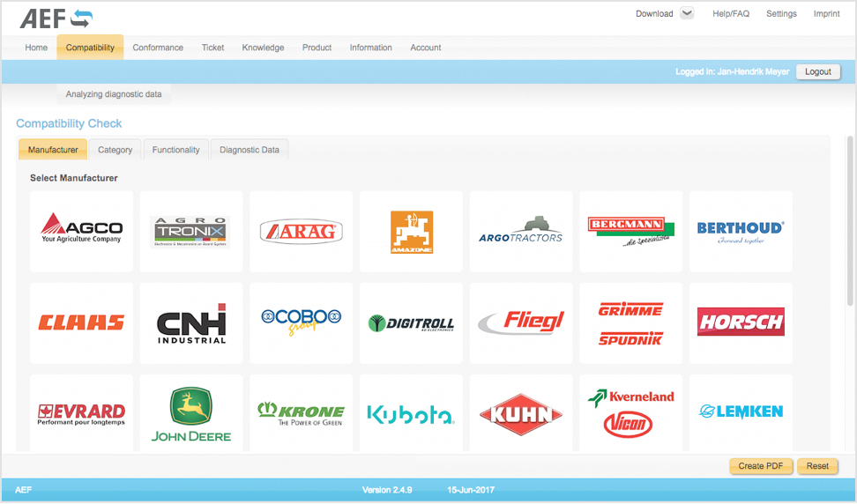The width and height of the screenshot is (857, 504).
Task: Open the Home menu
Action: (x=36, y=48)
